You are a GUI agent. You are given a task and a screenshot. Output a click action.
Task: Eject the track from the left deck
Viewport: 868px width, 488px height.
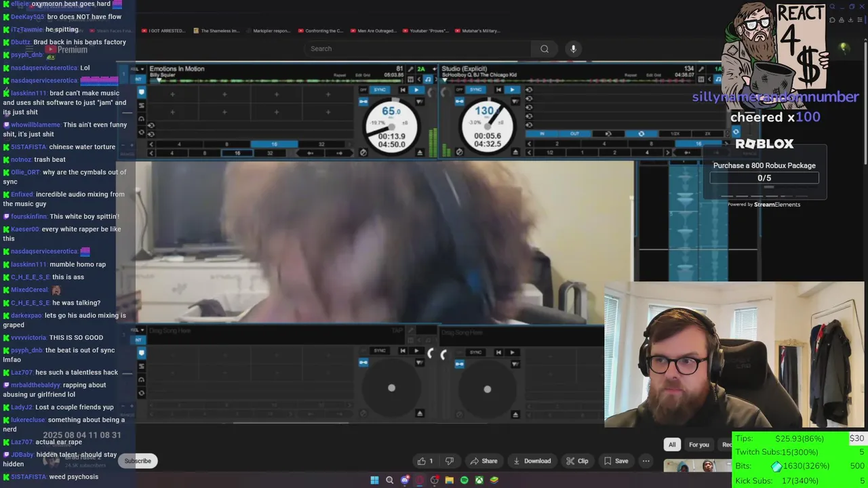pos(420,152)
